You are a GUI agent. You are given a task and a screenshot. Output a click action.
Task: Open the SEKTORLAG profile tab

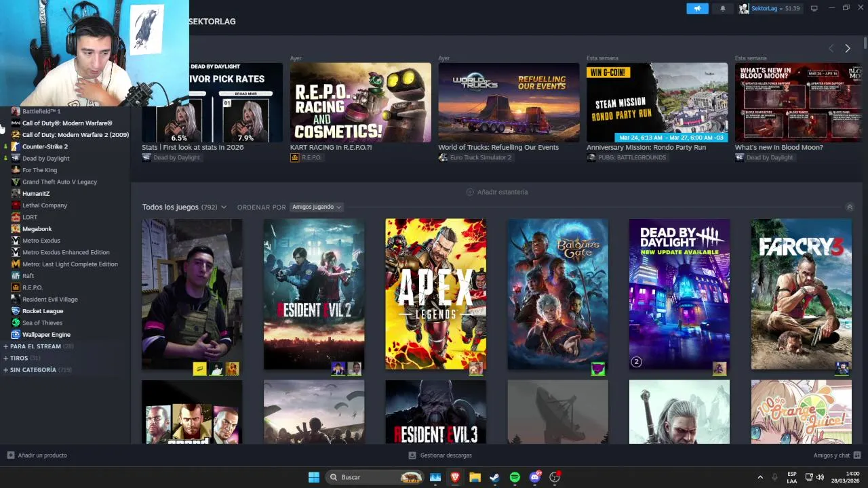tap(212, 22)
